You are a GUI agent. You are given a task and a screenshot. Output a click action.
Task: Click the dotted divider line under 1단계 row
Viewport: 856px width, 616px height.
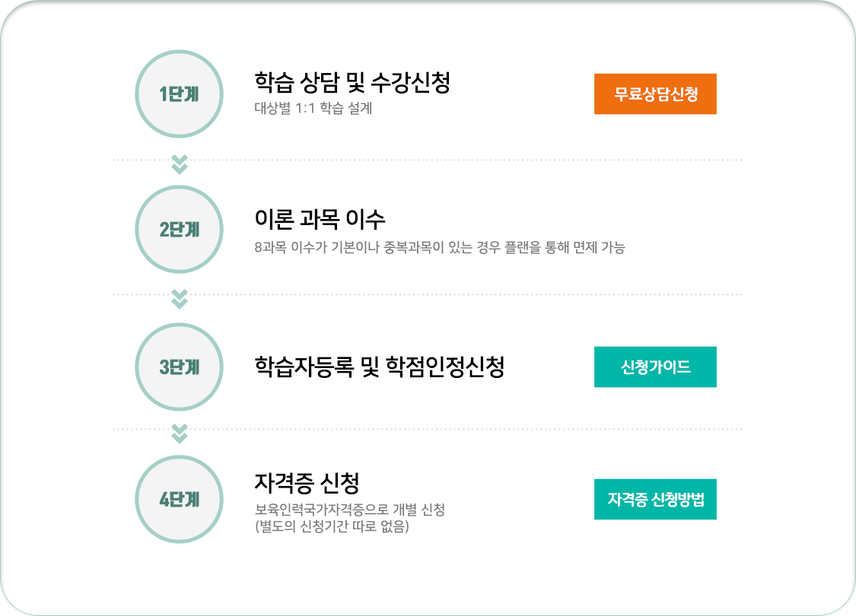(428, 160)
